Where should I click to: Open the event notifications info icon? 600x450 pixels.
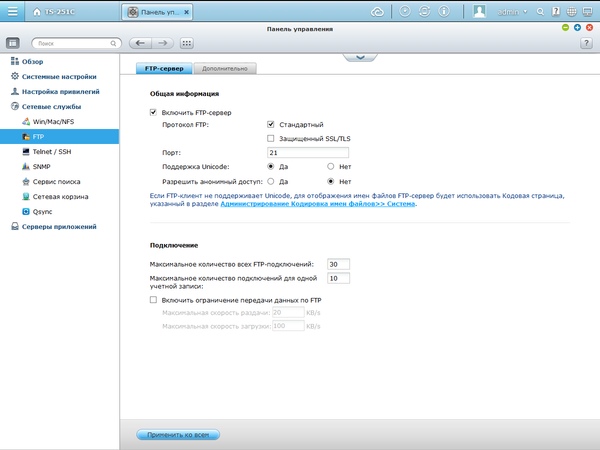pyautogui.click(x=444, y=12)
